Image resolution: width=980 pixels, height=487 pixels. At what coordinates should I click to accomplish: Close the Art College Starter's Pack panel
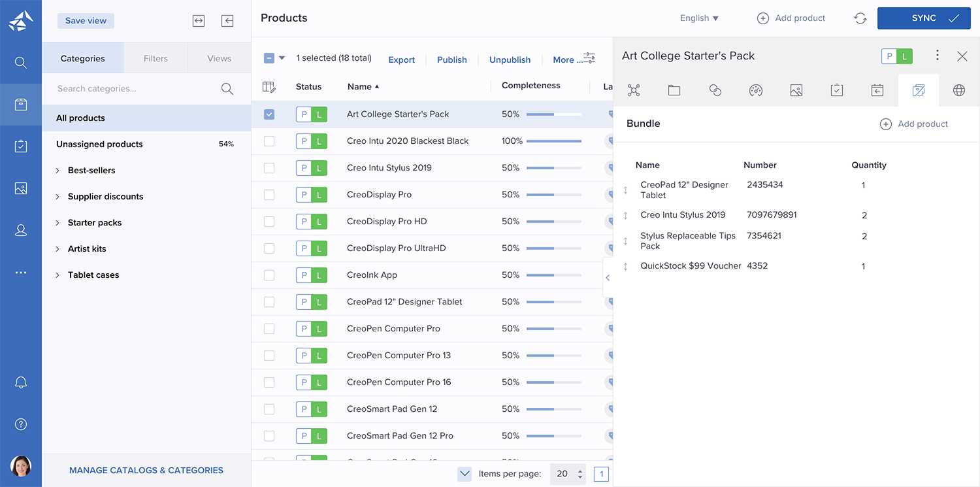pyautogui.click(x=962, y=56)
